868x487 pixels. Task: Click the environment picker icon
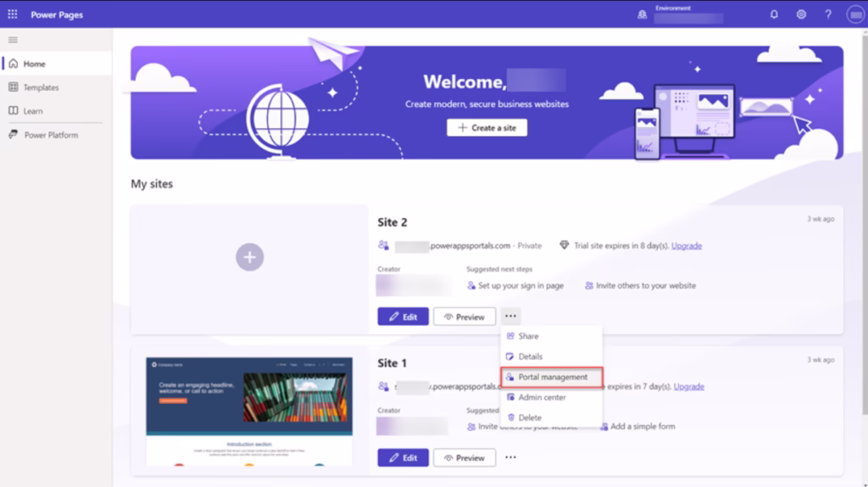[643, 14]
